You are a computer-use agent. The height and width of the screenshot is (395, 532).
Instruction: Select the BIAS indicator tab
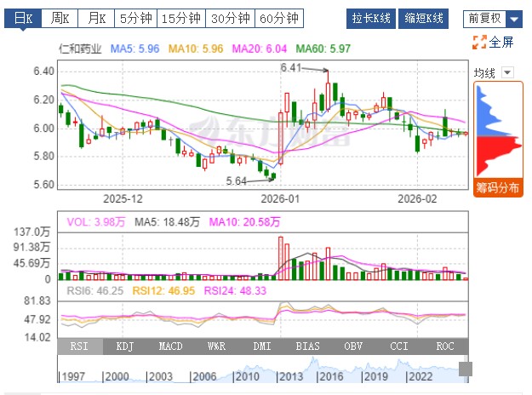pos(308,346)
